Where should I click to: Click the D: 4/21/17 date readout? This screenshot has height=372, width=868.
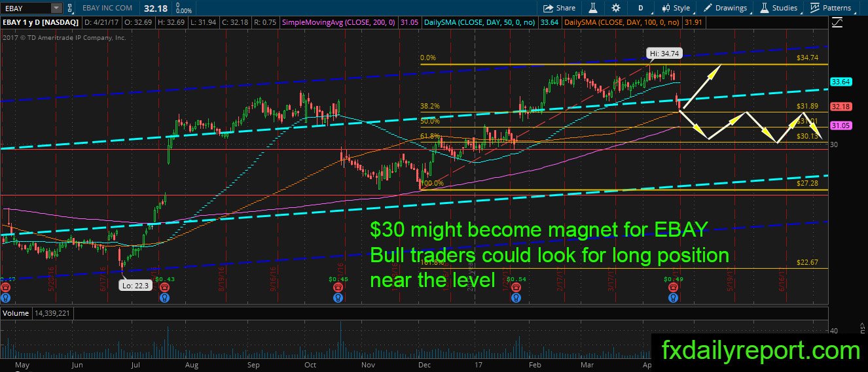tap(102, 23)
